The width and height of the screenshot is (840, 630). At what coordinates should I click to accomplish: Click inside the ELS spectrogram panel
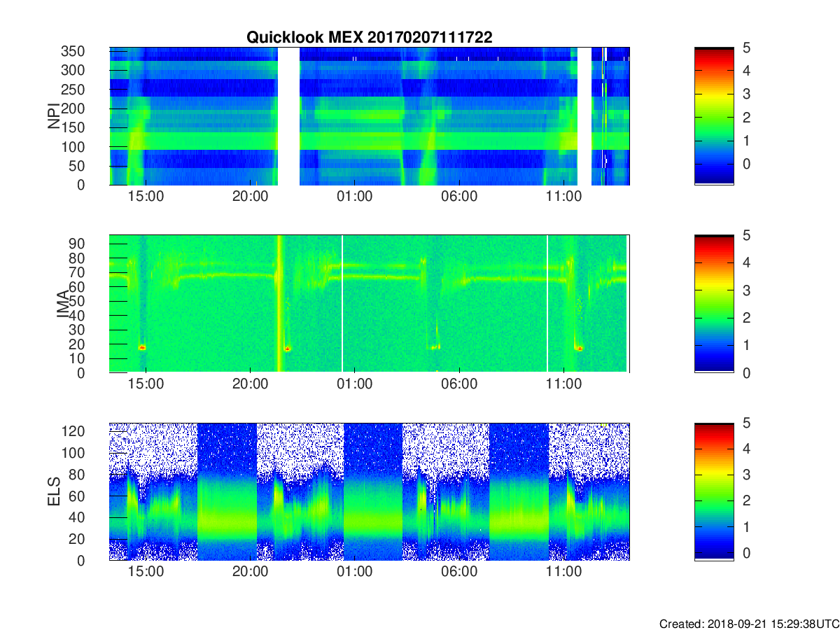(370, 491)
